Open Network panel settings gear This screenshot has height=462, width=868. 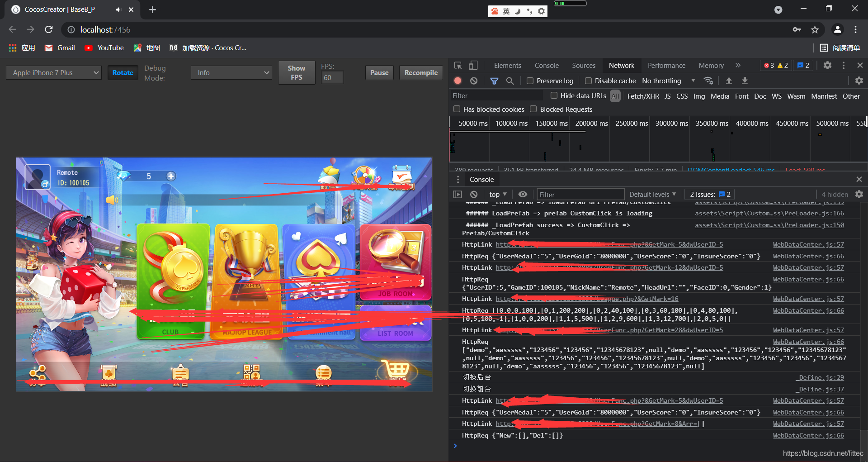[x=859, y=81]
